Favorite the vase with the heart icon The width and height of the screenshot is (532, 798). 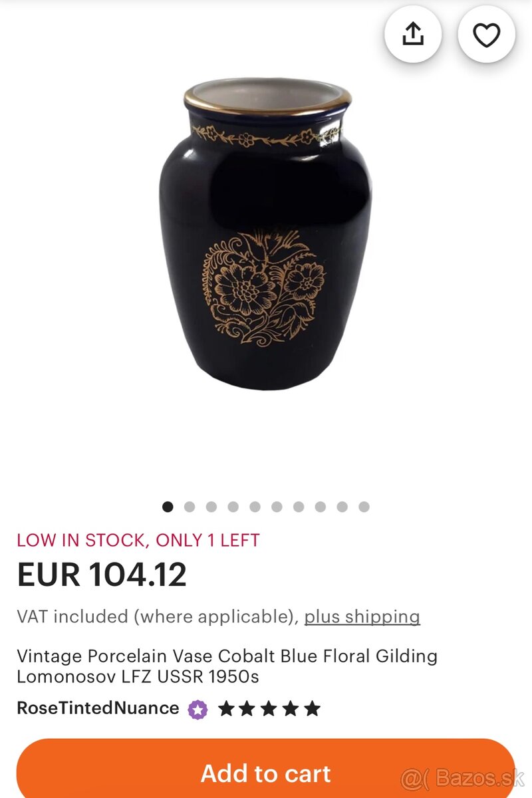(x=486, y=35)
